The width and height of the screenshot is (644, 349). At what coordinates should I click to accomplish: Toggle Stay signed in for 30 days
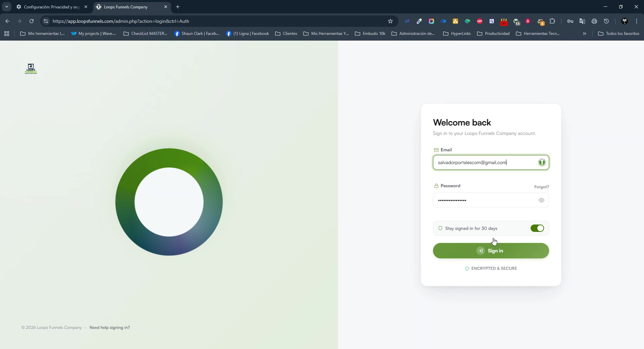pos(537,228)
